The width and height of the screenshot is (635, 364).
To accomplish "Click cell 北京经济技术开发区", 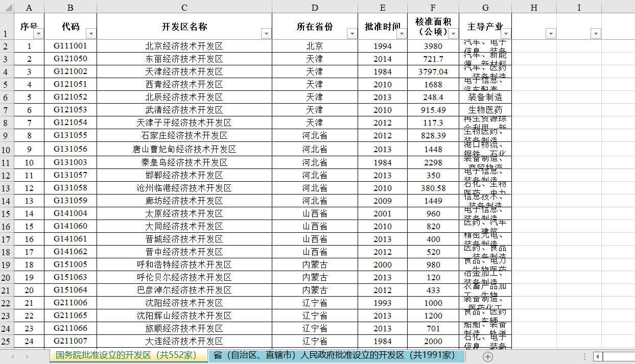I will click(184, 46).
